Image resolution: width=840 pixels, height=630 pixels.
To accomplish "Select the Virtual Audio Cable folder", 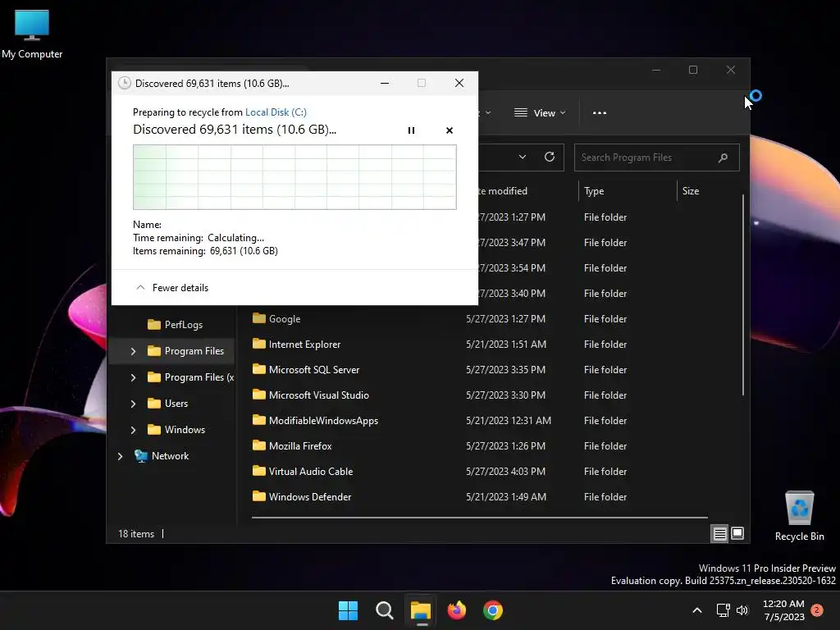I will pos(311,472).
